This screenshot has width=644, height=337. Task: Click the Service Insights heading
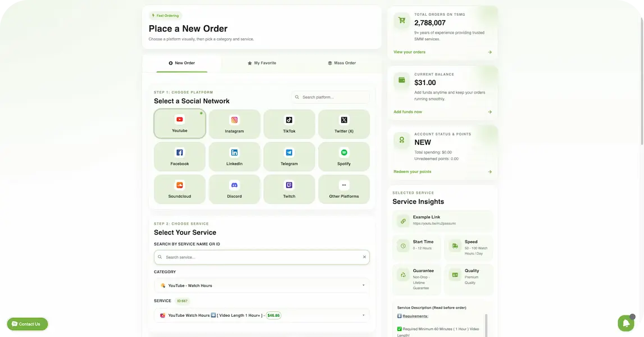(418, 202)
